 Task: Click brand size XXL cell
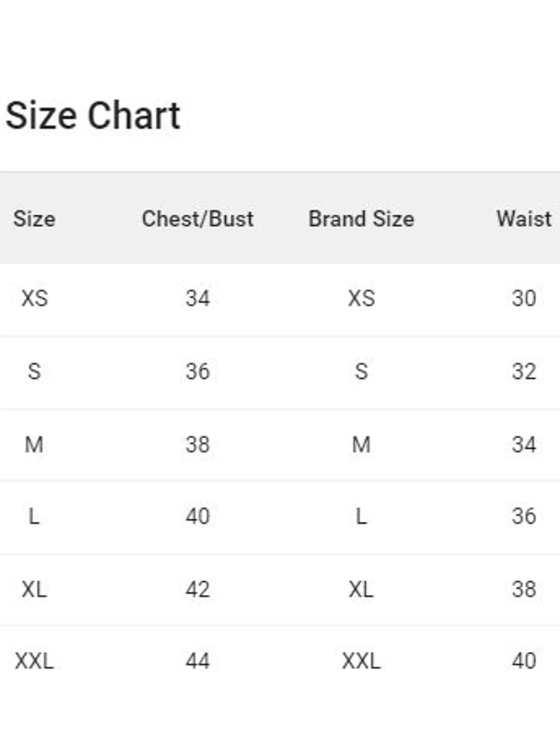(361, 661)
